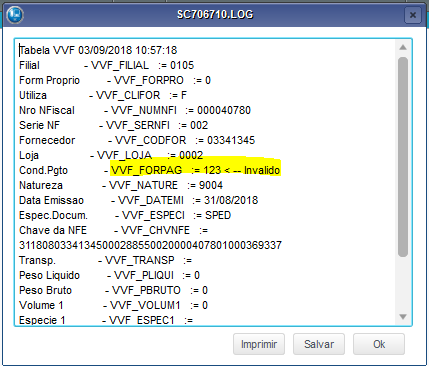The height and width of the screenshot is (366, 429).
Task: Click the Cond.Pgto label
Action: (43, 170)
